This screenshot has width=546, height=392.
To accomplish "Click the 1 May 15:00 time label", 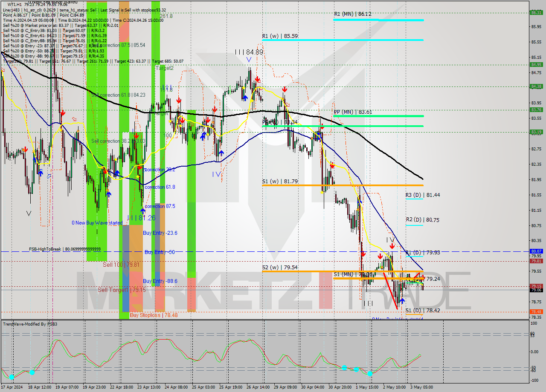I will (367, 387).
